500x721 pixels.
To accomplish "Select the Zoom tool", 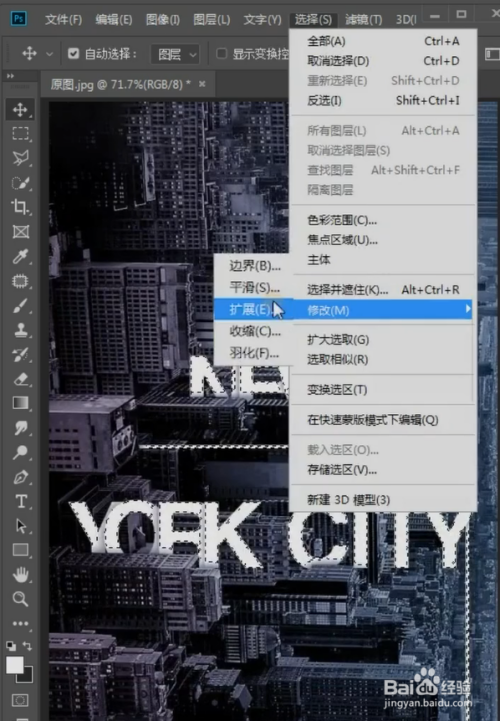I will [20, 599].
